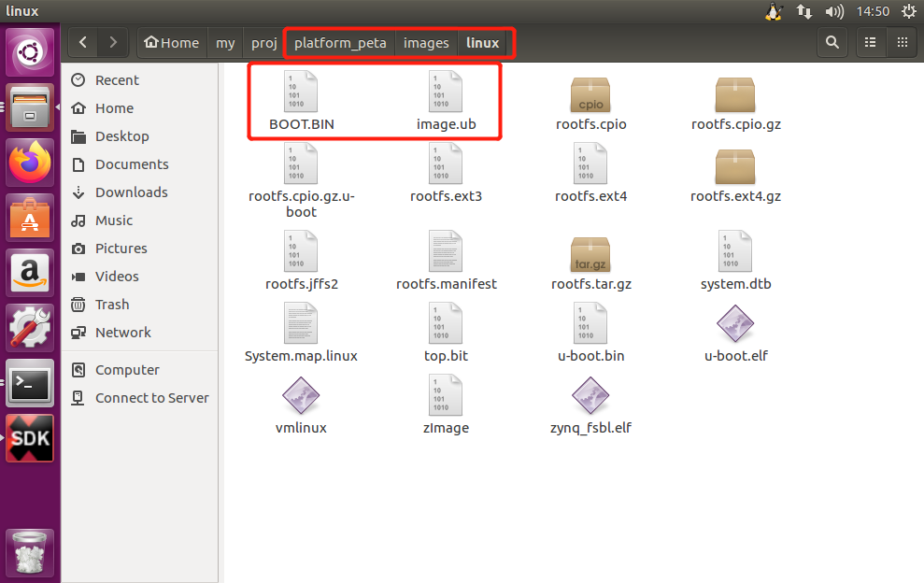
Task: Open the Terminal from the dock
Action: click(30, 383)
